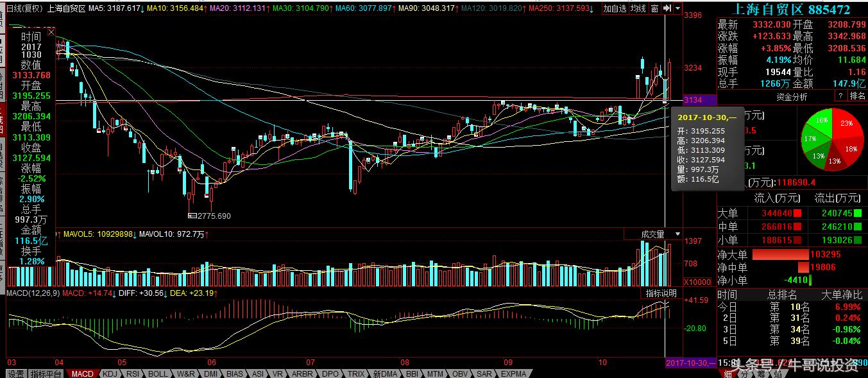Click the skip-to-end arrow icon in chart header
This screenshot has width=868, height=378.
pyautogui.click(x=668, y=8)
